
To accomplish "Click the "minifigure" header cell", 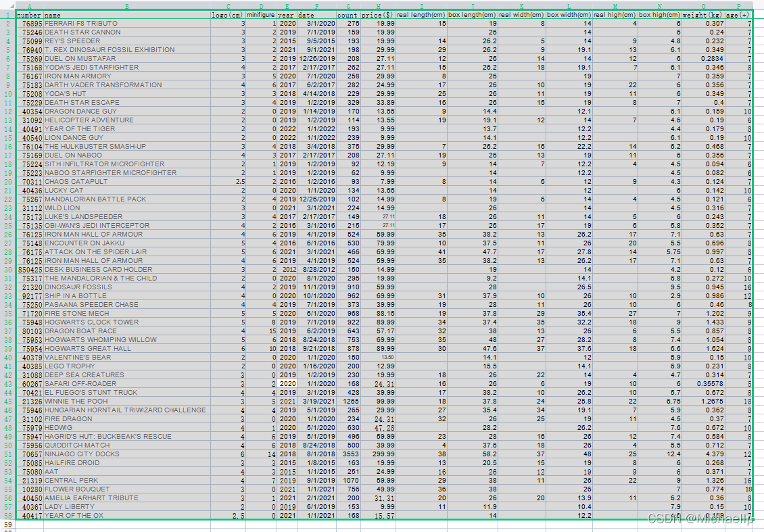I will (x=261, y=15).
